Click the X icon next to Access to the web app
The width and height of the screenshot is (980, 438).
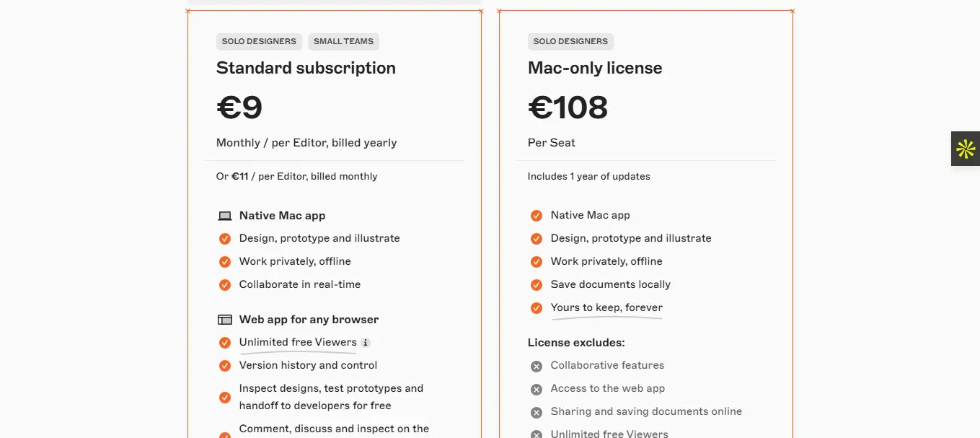537,389
